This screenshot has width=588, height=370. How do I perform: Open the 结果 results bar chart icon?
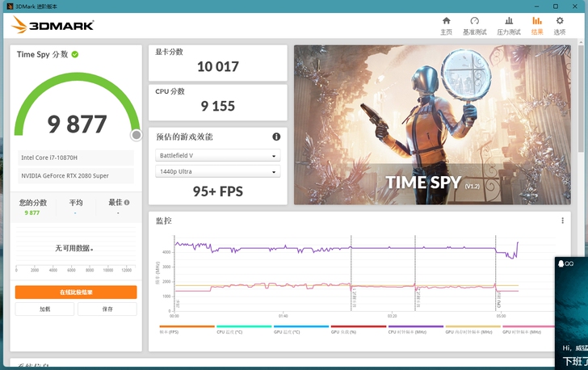[537, 21]
